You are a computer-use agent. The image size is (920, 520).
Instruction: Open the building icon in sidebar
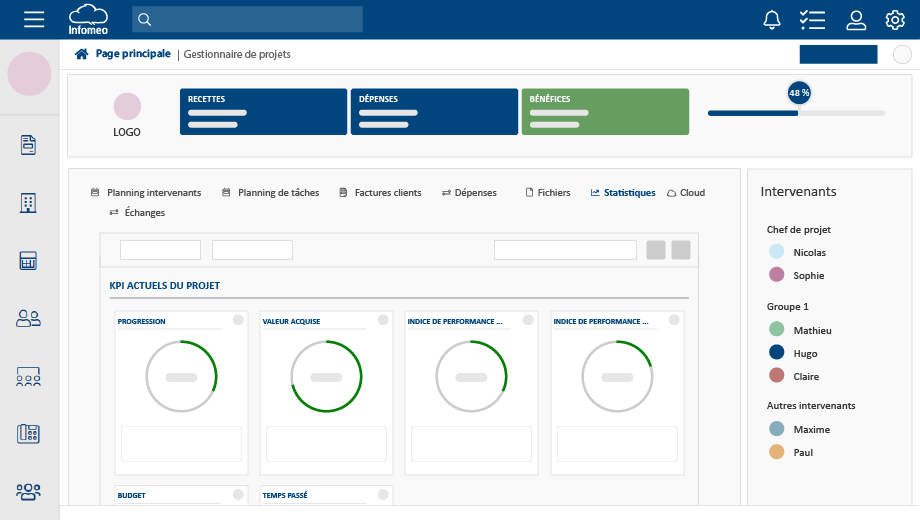[x=28, y=202]
